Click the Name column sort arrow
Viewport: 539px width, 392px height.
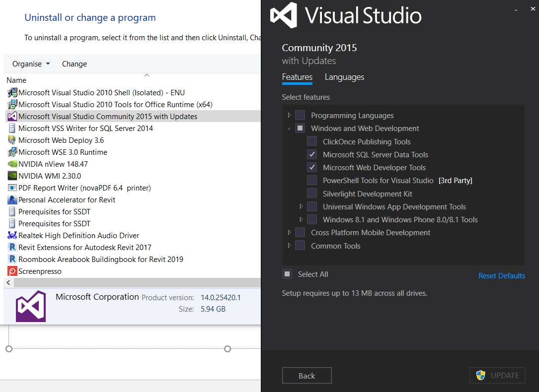(147, 75)
